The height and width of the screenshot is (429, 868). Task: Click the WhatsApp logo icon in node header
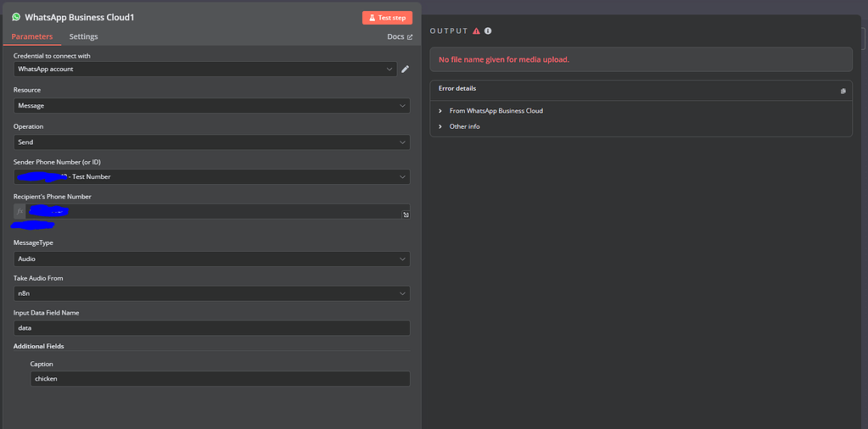(16, 17)
